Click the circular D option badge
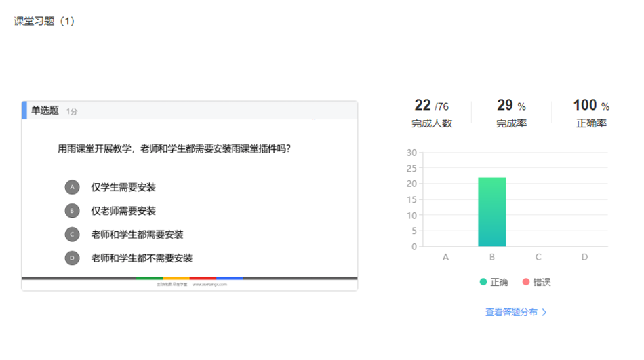The height and width of the screenshot is (360, 644). (x=72, y=258)
